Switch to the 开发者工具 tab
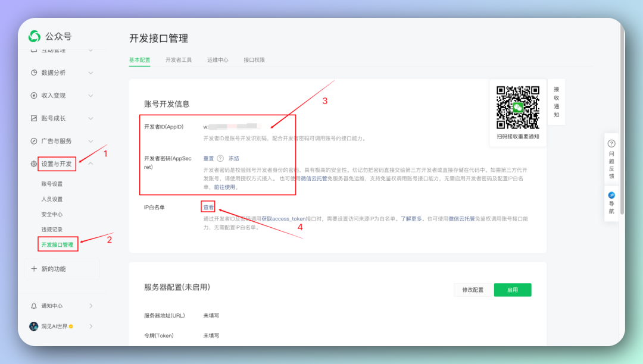The height and width of the screenshot is (364, 643). click(179, 60)
